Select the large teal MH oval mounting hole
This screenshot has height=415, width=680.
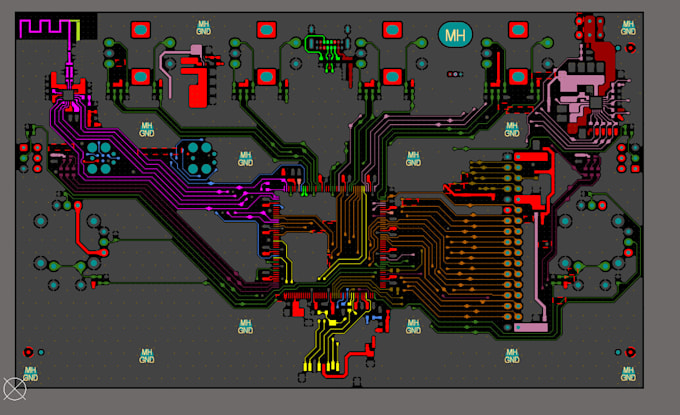(x=455, y=35)
